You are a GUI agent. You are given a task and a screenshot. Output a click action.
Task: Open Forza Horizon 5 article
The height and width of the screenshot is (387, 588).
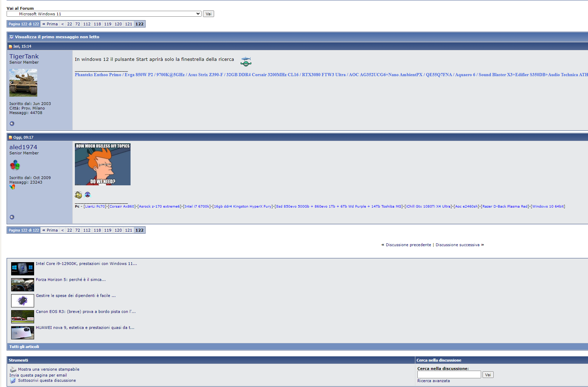(x=71, y=280)
